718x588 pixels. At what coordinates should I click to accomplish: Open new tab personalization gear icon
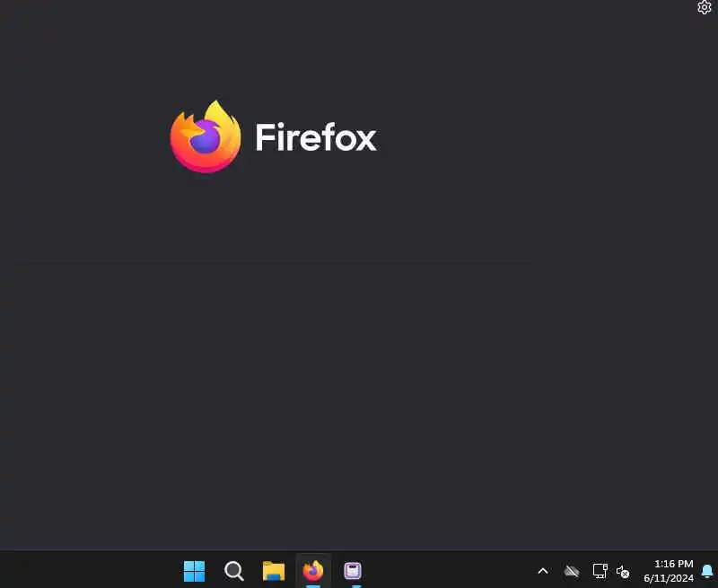[x=704, y=7]
